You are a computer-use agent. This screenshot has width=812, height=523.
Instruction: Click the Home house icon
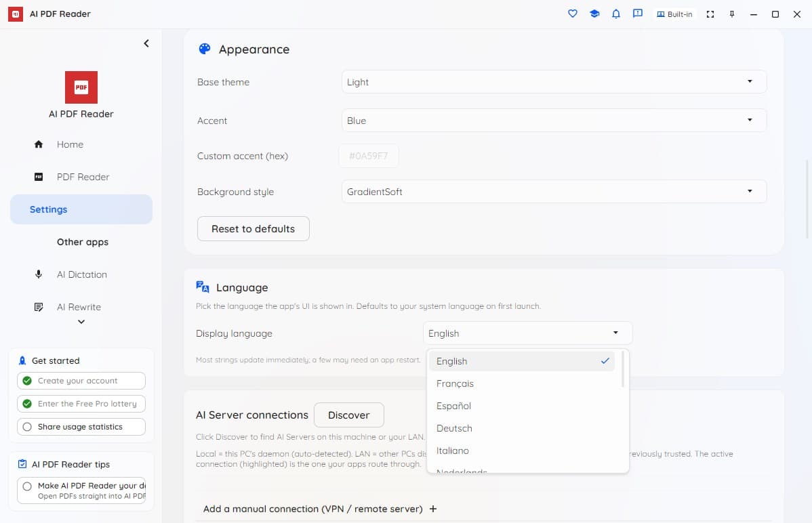39,144
